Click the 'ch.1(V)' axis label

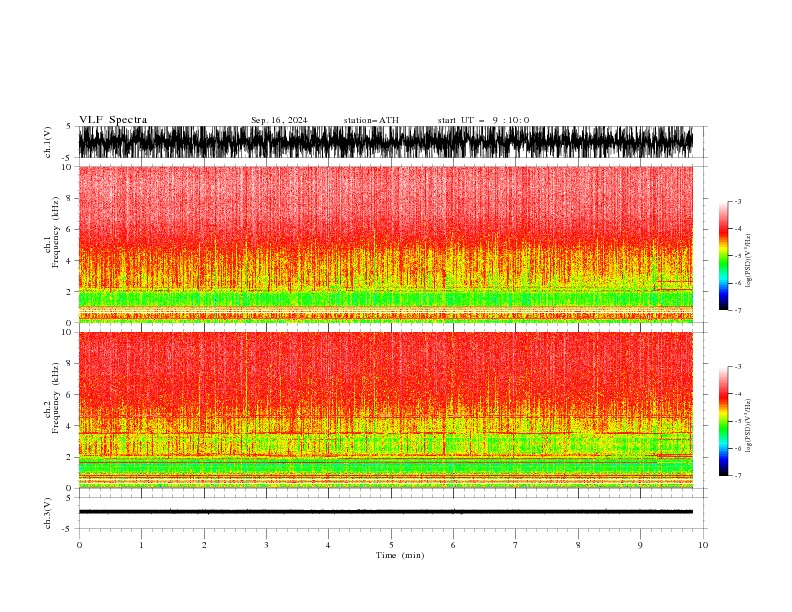(48, 142)
